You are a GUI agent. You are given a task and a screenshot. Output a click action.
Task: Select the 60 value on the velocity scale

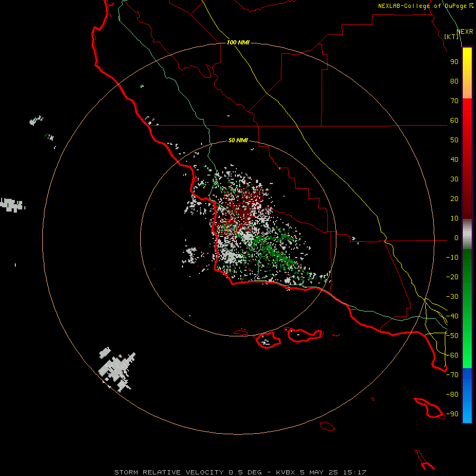point(454,120)
